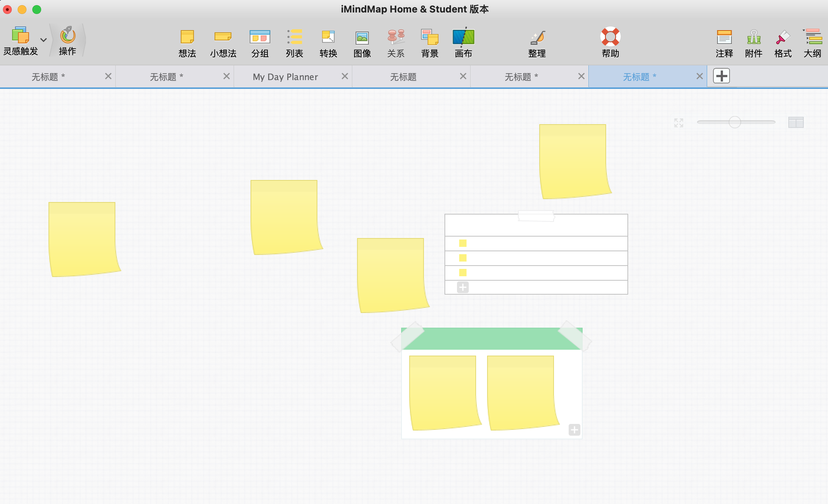Switch to the My Day Planner tab
This screenshot has width=828, height=504.
tap(285, 77)
